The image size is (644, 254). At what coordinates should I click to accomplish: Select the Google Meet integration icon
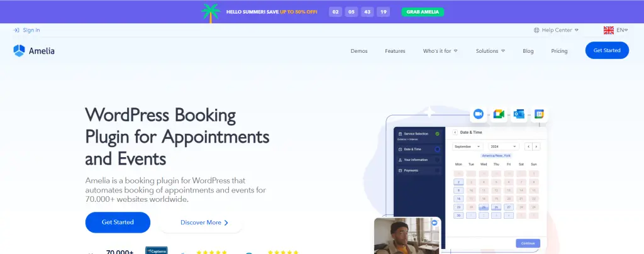coord(499,114)
